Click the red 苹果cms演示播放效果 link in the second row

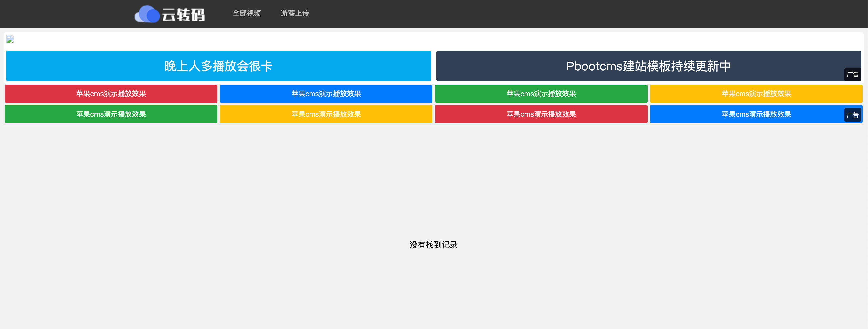click(x=541, y=114)
